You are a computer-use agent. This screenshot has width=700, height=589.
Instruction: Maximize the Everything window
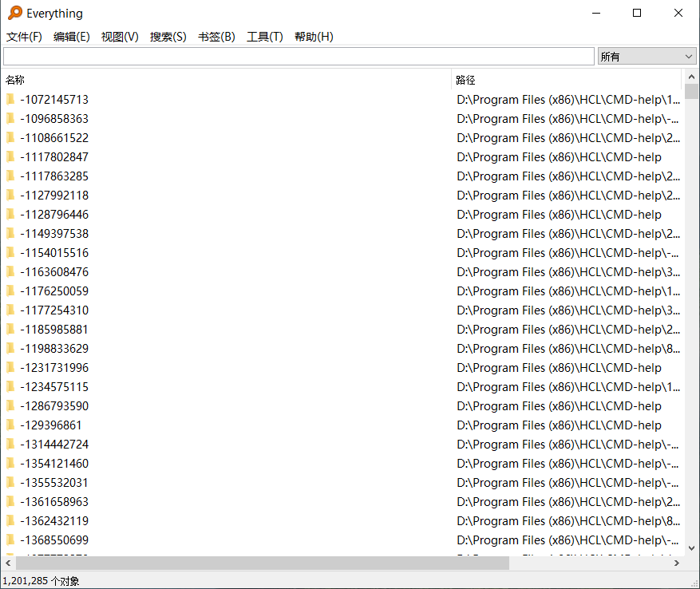[x=637, y=13]
